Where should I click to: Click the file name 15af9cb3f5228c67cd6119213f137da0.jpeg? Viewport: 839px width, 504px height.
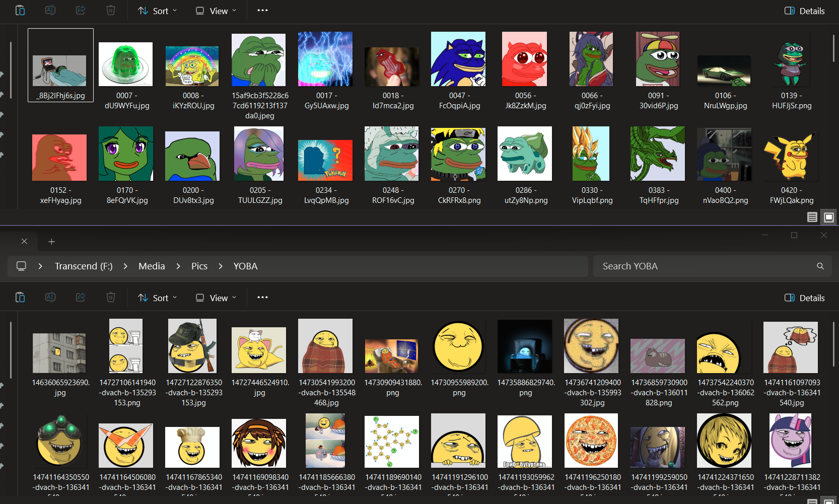click(260, 106)
